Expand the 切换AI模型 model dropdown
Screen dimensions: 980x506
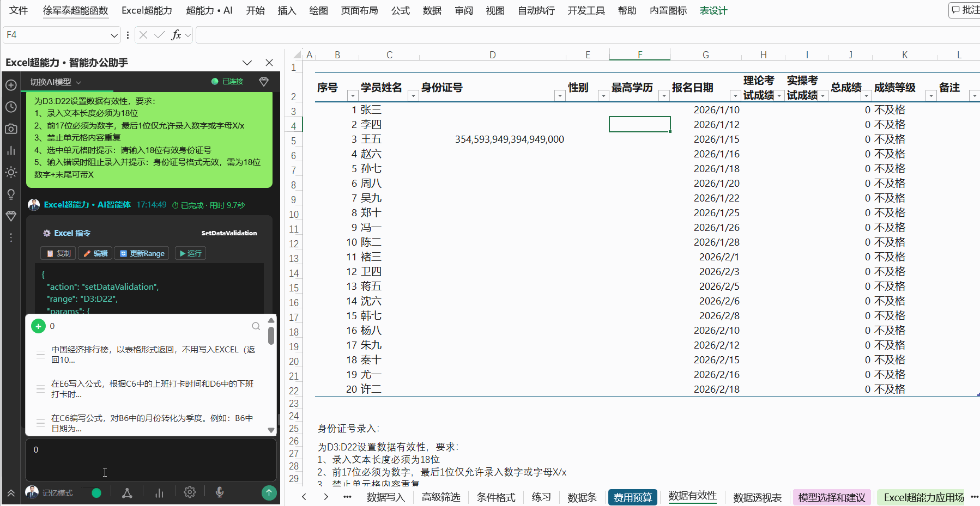tap(56, 82)
